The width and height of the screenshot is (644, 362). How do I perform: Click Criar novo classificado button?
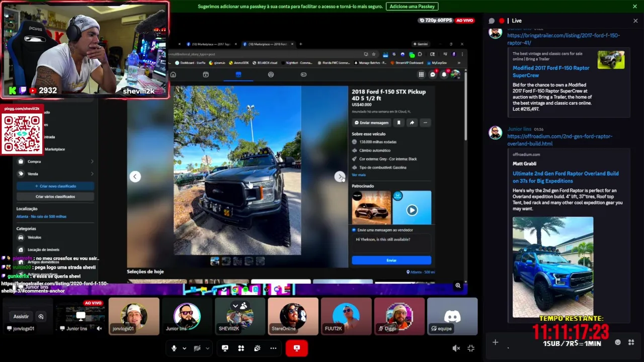point(55,186)
